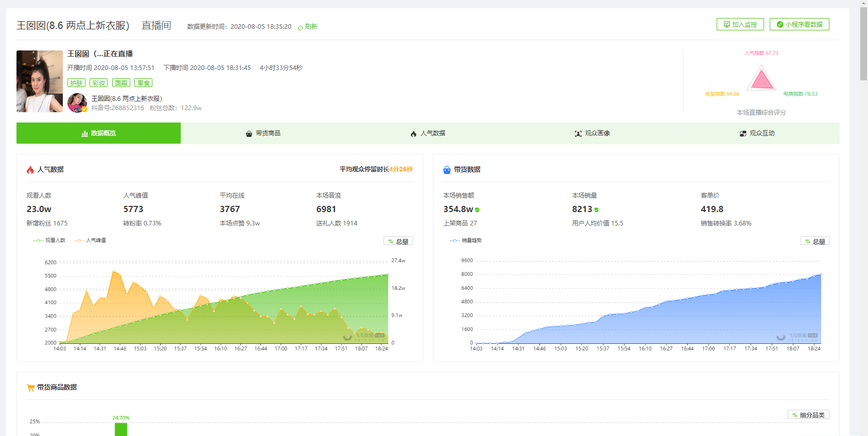Select the 护肤 tag
868x436 pixels.
[x=76, y=83]
